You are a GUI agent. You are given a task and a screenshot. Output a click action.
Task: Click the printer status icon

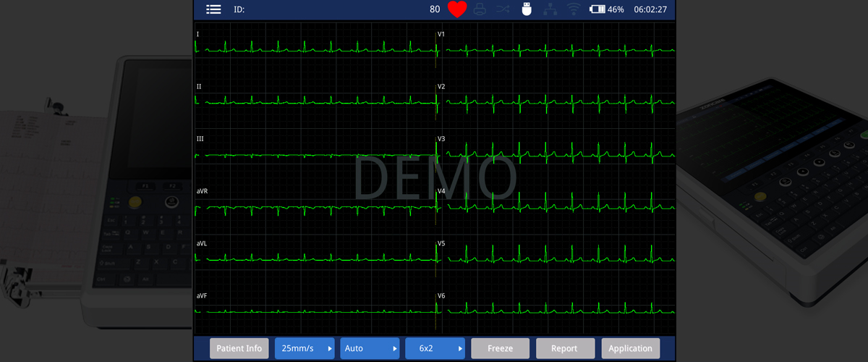click(480, 9)
